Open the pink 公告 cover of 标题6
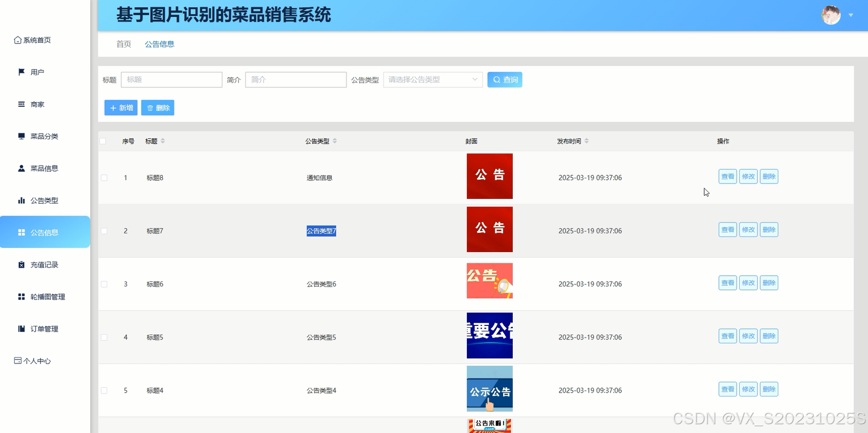Image resolution: width=868 pixels, height=433 pixels. point(490,281)
